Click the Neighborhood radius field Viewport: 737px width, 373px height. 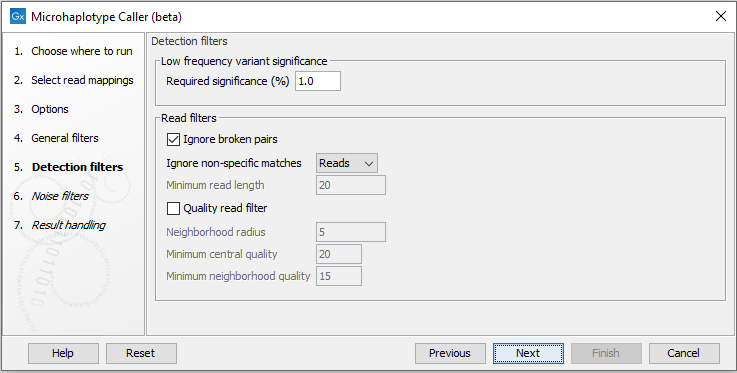click(x=351, y=232)
